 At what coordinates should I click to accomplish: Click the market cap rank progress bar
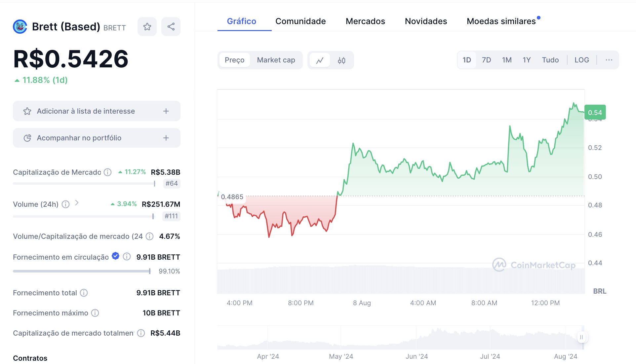84,183
